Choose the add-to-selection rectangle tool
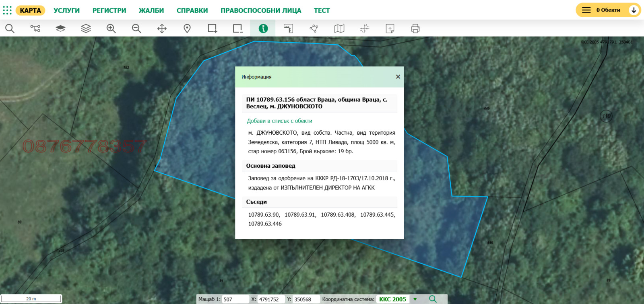Image resolution: width=644 pixels, height=304 pixels. point(212,29)
